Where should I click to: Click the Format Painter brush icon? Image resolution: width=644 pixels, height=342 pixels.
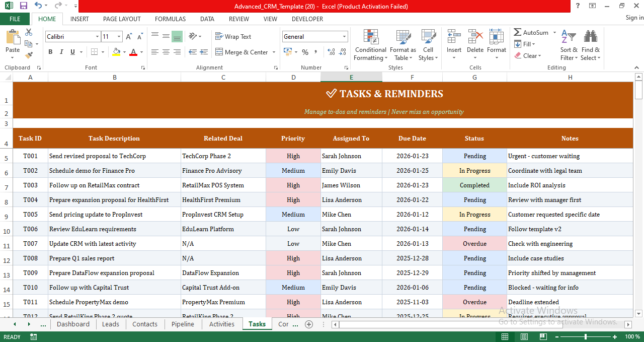[29, 55]
